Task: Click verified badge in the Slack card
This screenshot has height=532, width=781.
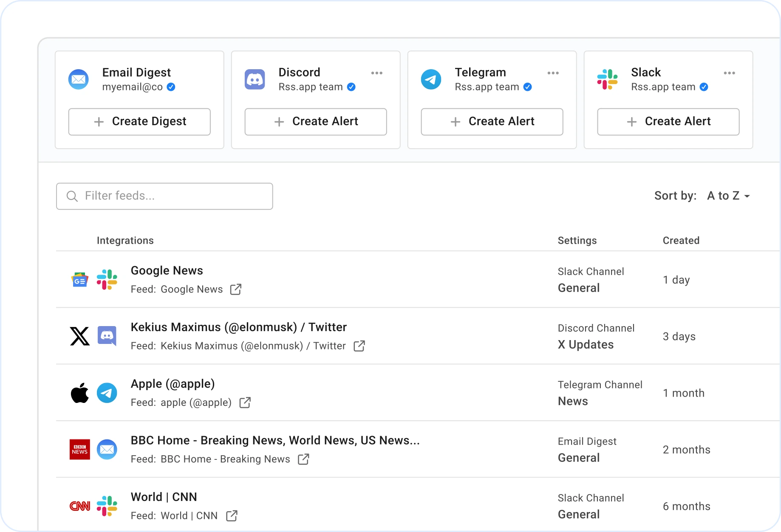Action: click(704, 87)
